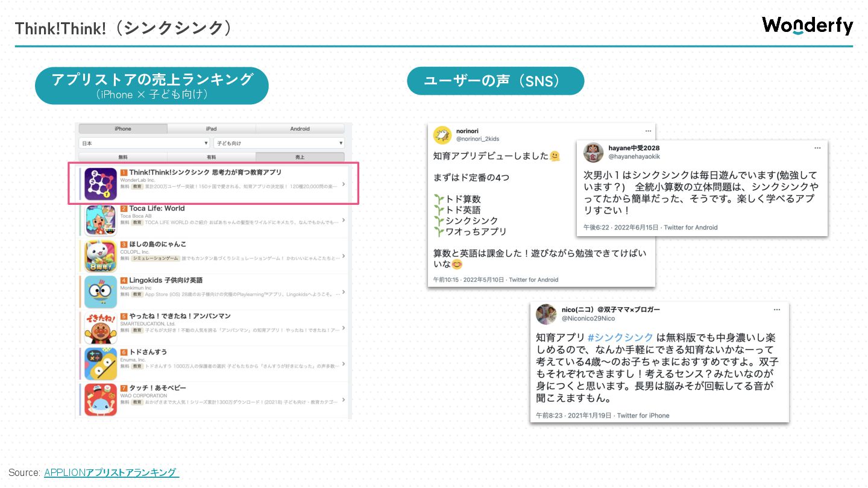Switch to the 無料 ranking tab
The width and height of the screenshot is (868, 488).
pyautogui.click(x=123, y=157)
